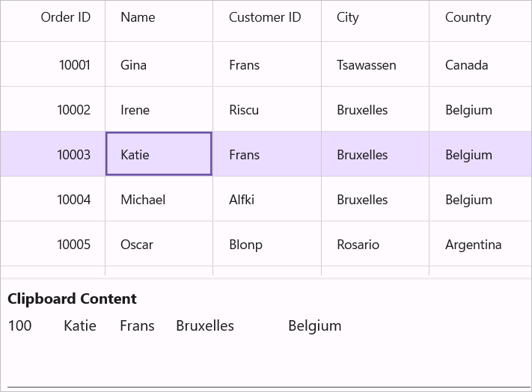Click the Rosario city cell
This screenshot has width=532, height=392.
[x=358, y=245]
